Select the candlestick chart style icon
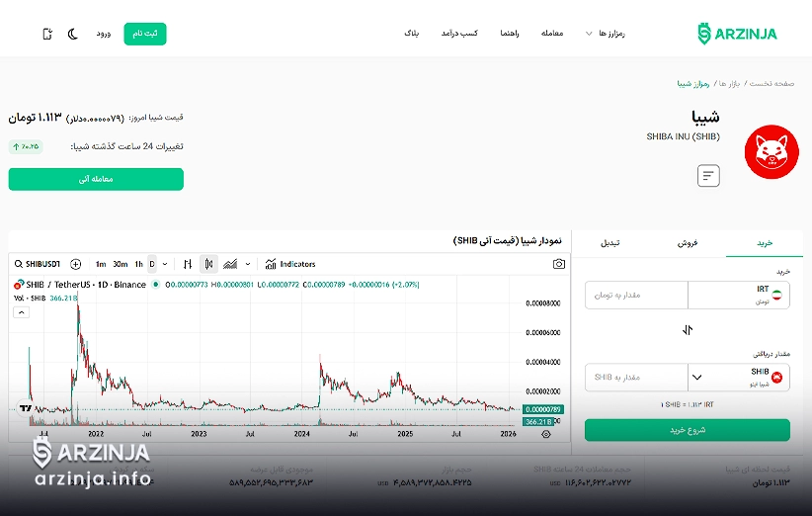The height and width of the screenshot is (516, 812). (208, 264)
